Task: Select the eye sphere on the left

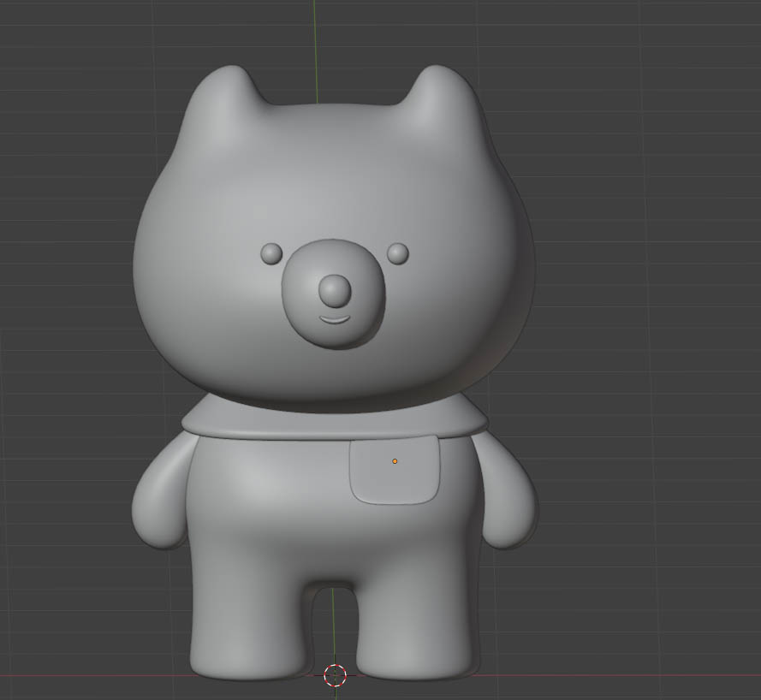Action: pyautogui.click(x=271, y=253)
